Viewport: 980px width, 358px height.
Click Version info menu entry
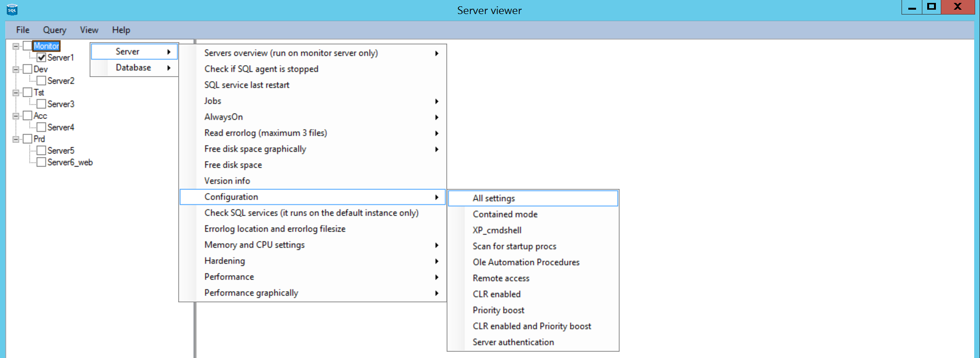[227, 181]
